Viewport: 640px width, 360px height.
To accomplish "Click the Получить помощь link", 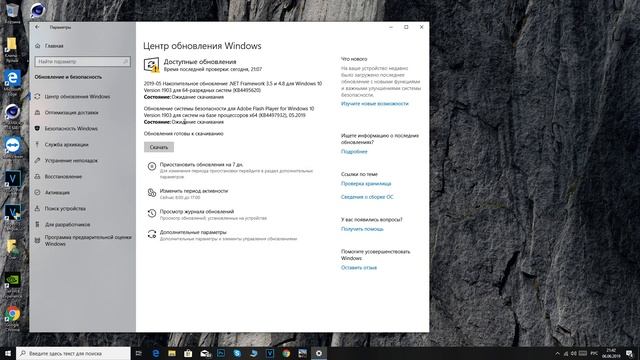I will pos(362,229).
